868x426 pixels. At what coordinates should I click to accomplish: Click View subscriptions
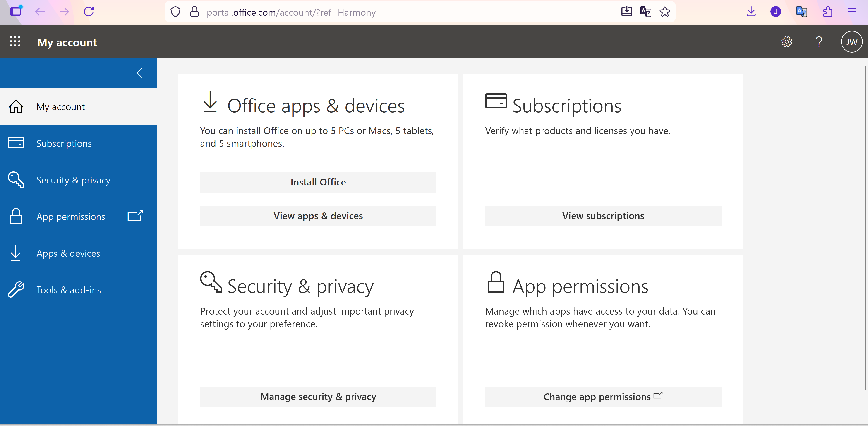pyautogui.click(x=603, y=216)
